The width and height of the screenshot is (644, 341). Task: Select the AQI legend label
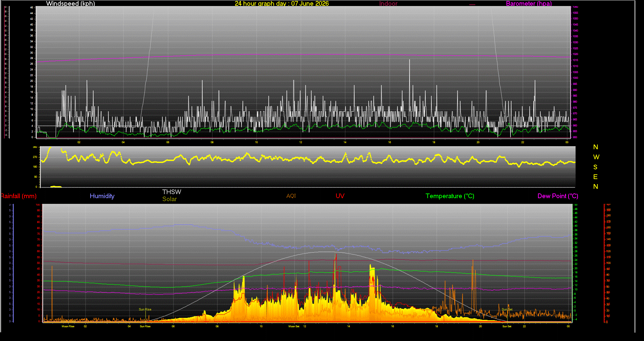pos(291,196)
